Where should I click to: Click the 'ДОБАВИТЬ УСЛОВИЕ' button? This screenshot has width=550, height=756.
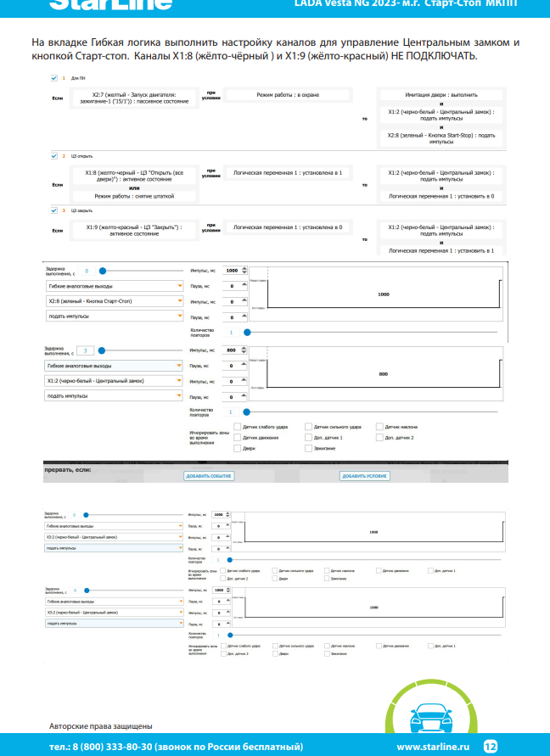(365, 476)
